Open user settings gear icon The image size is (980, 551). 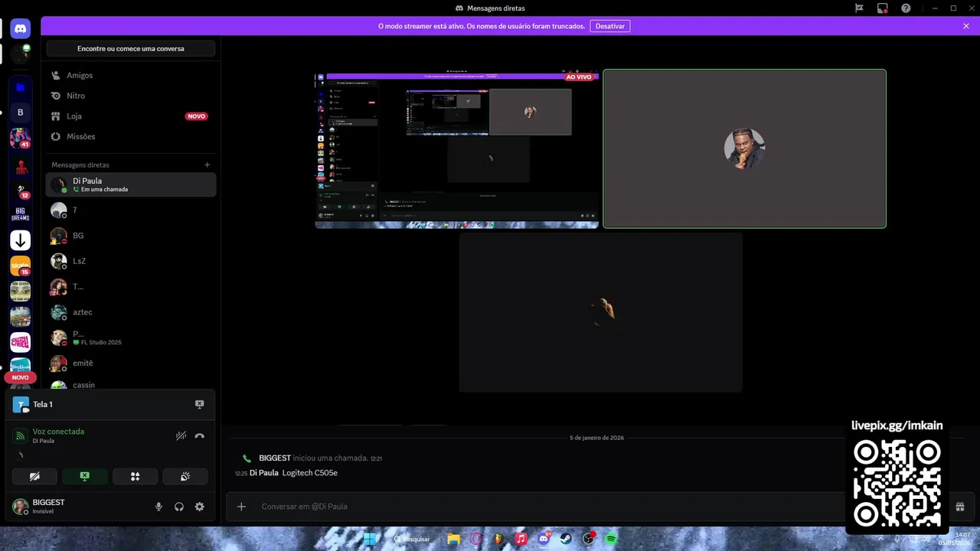click(199, 507)
